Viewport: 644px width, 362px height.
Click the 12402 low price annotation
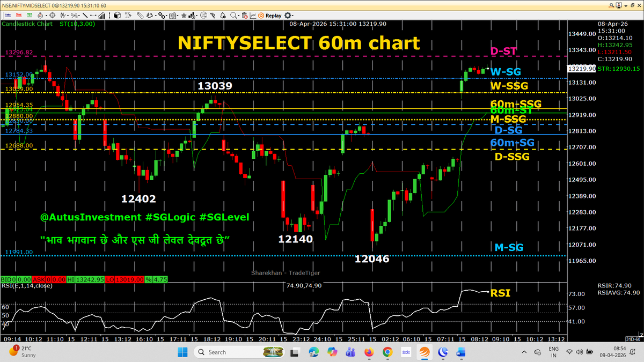[x=138, y=199]
